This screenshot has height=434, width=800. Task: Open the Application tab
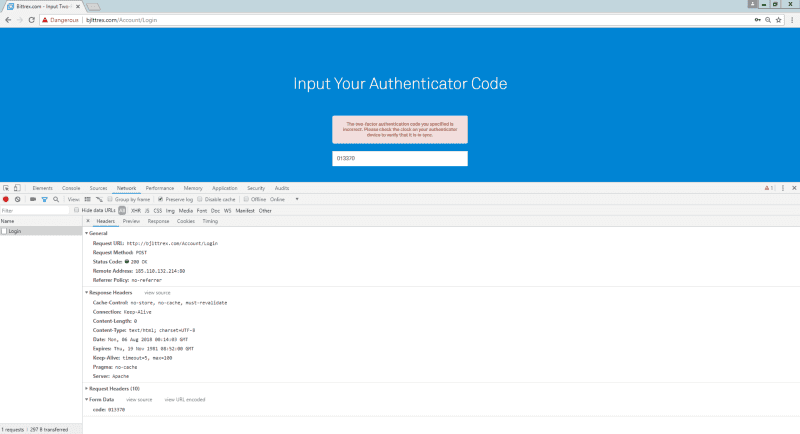click(224, 188)
